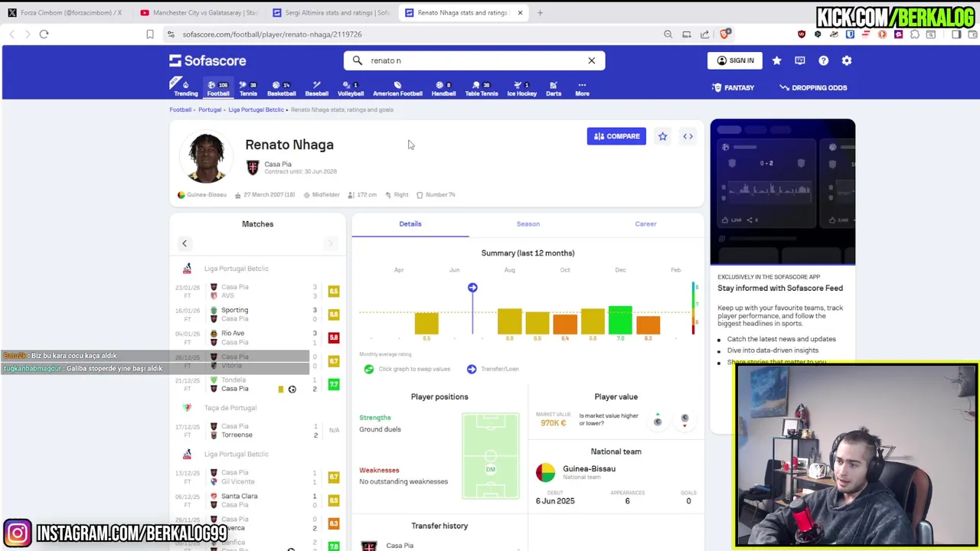Vote market value higher arrow
The height and width of the screenshot is (551, 980).
pyautogui.click(x=658, y=421)
